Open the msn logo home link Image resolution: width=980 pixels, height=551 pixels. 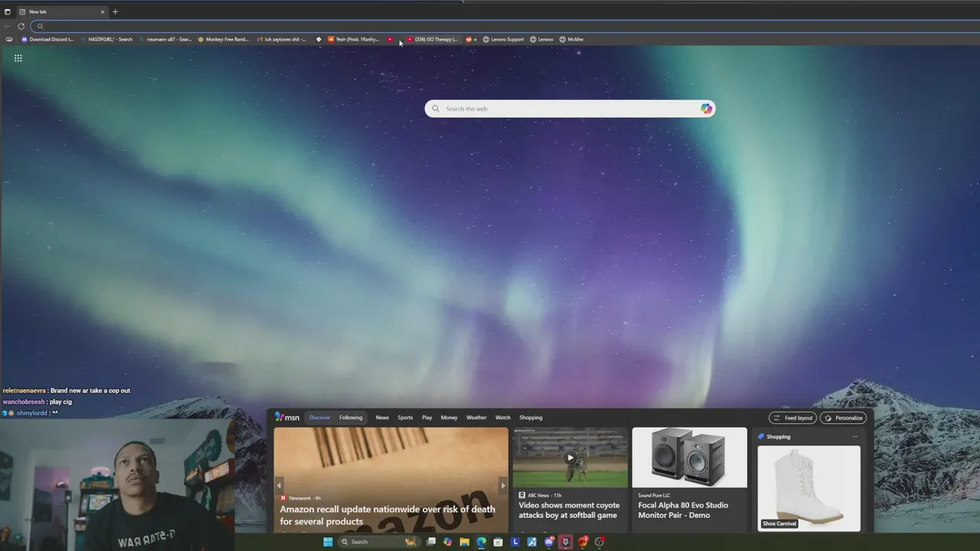pos(287,417)
